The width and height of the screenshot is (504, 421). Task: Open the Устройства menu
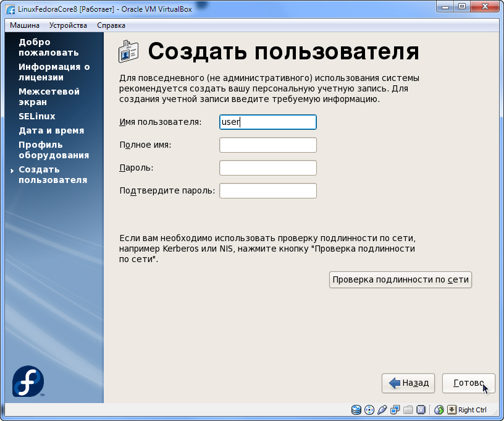[68, 25]
